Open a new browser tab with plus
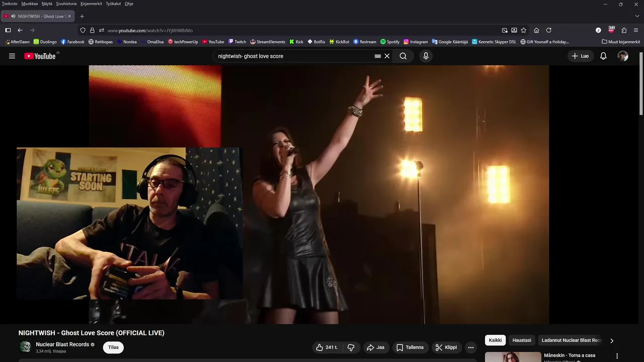644x362 pixels. (82, 16)
